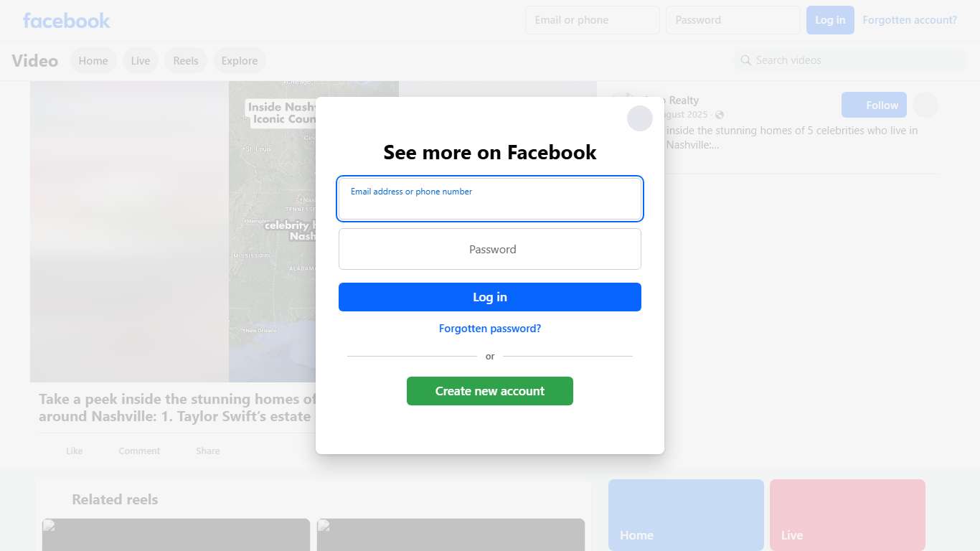Open the round options button beside Follow
This screenshot has width=980, height=551.
pyautogui.click(x=925, y=105)
